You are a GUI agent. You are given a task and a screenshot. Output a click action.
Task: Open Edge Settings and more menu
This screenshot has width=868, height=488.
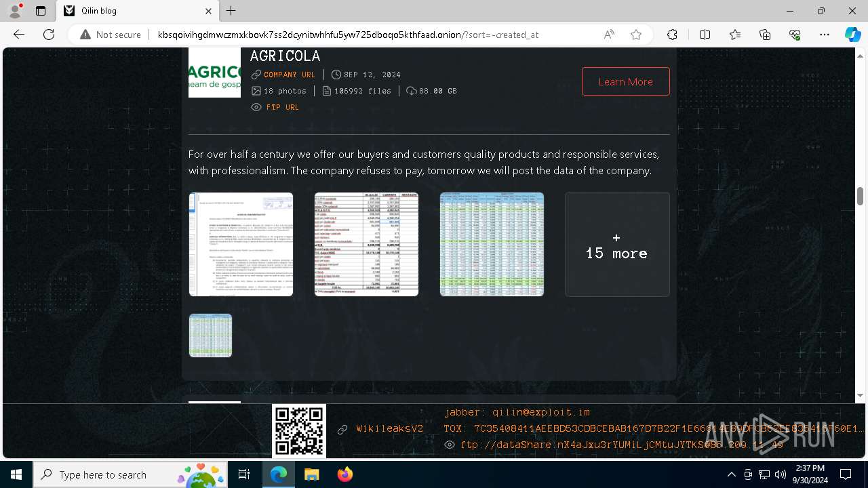[825, 35]
